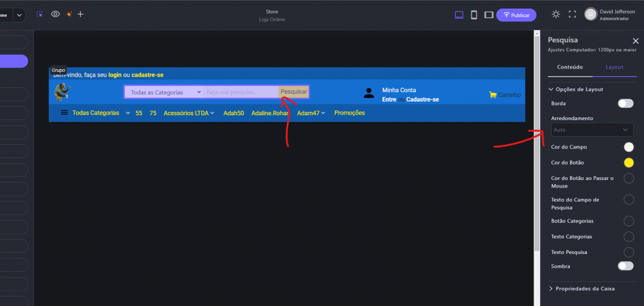Image resolution: width=644 pixels, height=306 pixels.
Task: Toggle light theme with sun icon
Action: point(555,14)
